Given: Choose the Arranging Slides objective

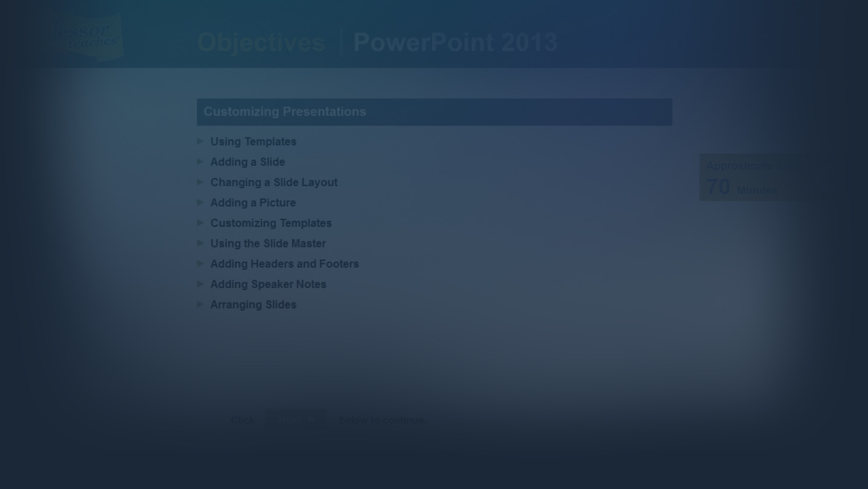Looking at the screenshot, I should tap(253, 305).
